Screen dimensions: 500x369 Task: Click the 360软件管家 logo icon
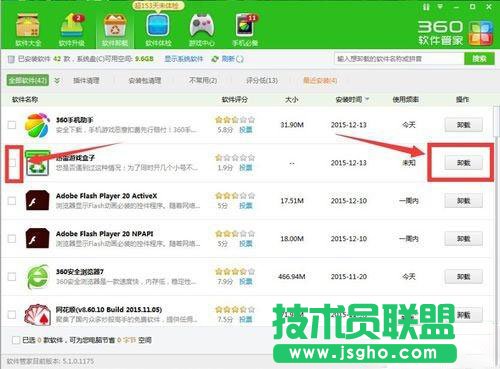click(x=480, y=33)
